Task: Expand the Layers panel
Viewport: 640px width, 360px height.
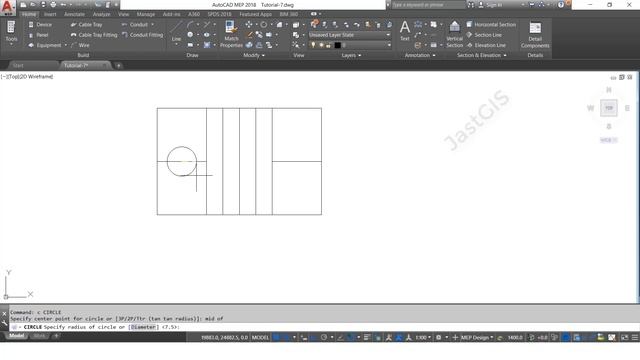Action: [x=351, y=55]
